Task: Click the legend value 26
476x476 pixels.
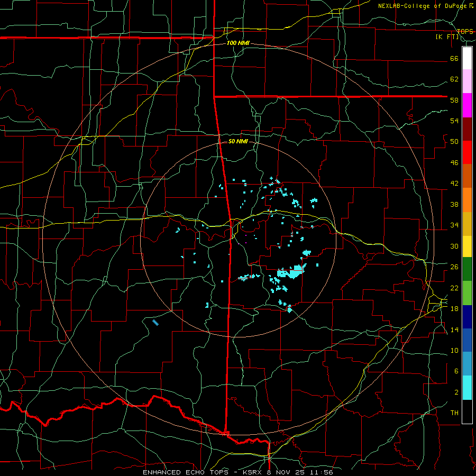Action: [x=454, y=267]
